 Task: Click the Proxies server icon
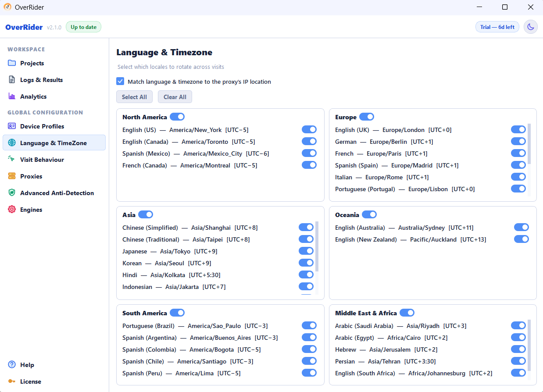click(12, 176)
